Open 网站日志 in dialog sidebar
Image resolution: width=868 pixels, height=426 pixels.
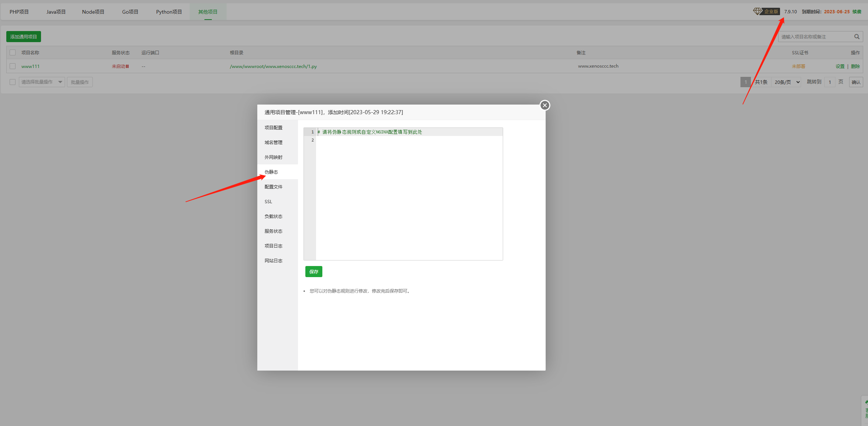coord(278,260)
